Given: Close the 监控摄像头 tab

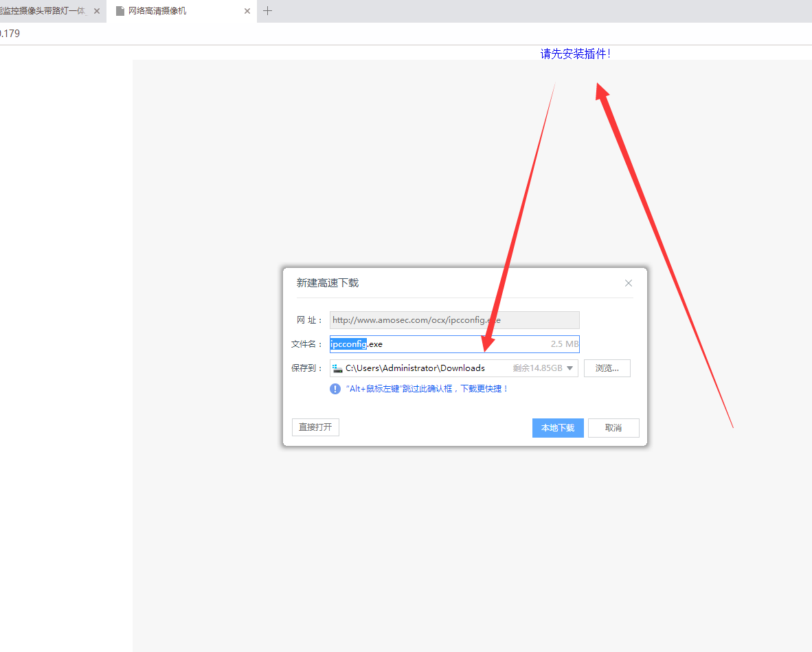Looking at the screenshot, I should pos(97,11).
